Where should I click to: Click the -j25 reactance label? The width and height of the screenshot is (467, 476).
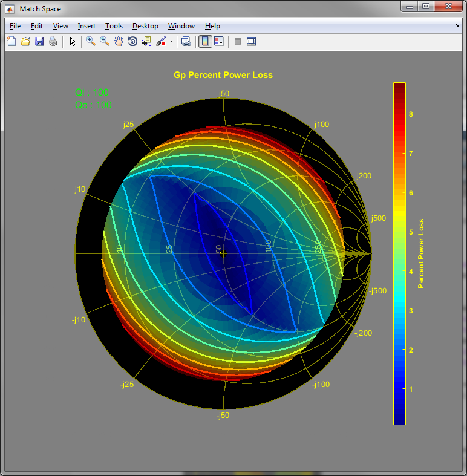point(127,384)
